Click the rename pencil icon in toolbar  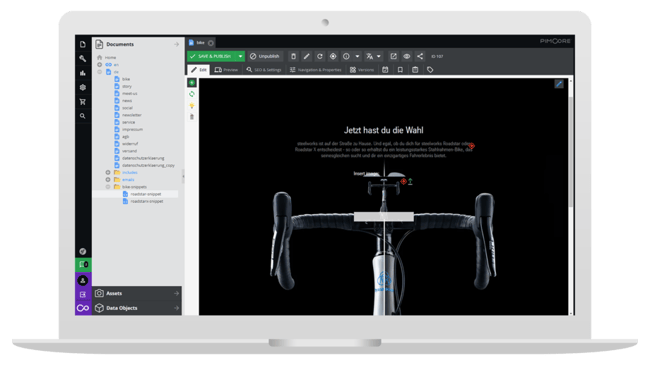pos(306,56)
